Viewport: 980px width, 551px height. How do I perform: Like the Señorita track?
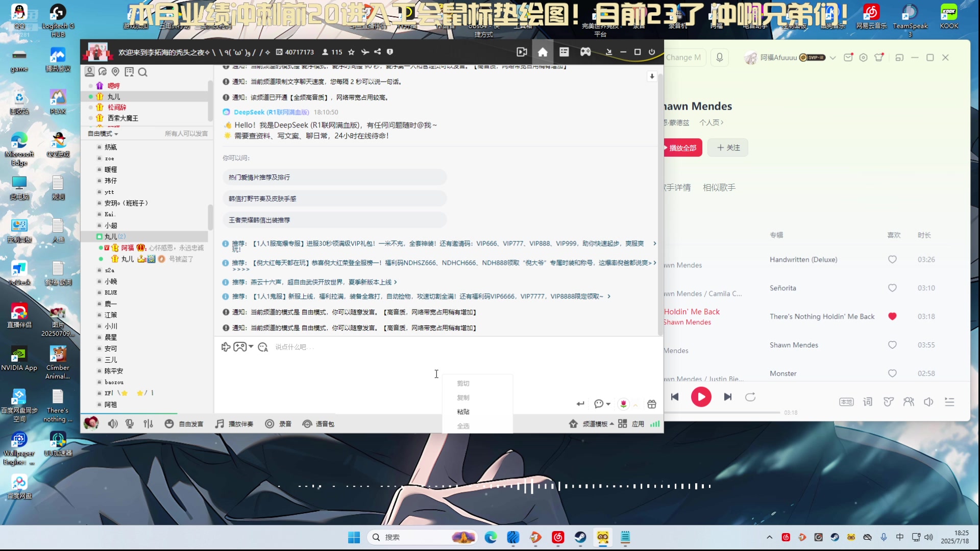click(x=892, y=288)
